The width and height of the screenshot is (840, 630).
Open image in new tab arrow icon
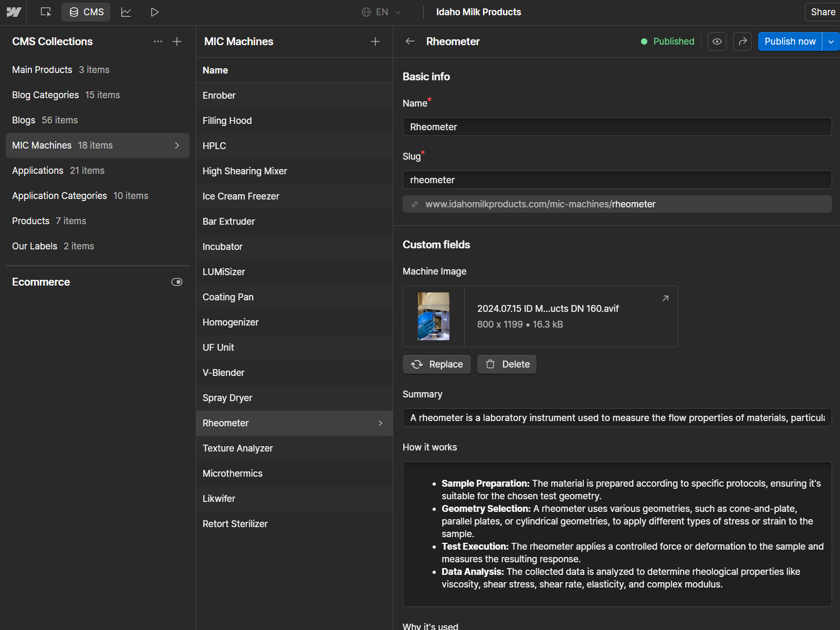(x=665, y=298)
